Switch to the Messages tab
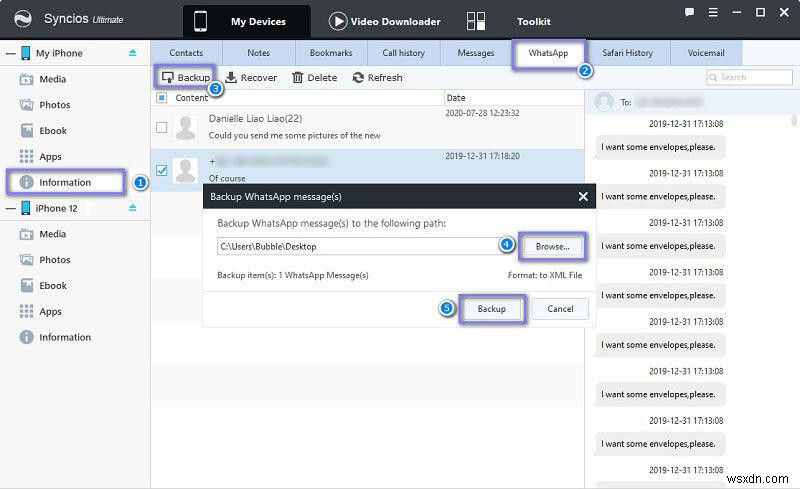Image resolution: width=800 pixels, height=489 pixels. point(476,53)
